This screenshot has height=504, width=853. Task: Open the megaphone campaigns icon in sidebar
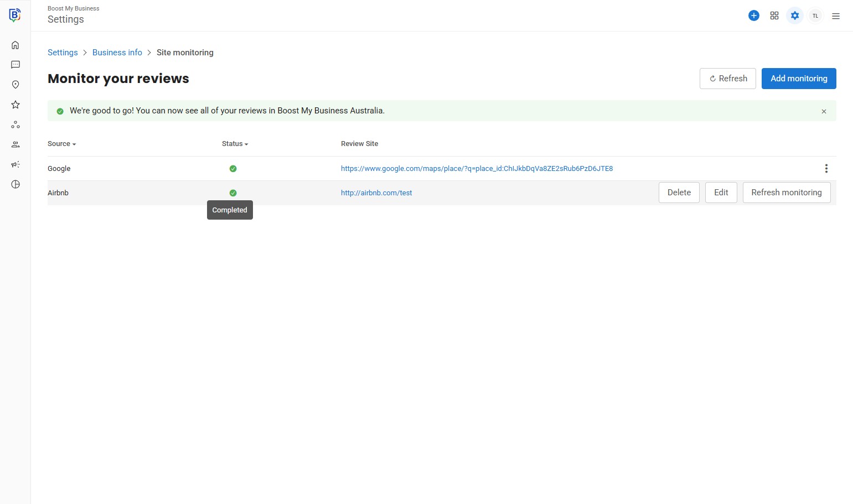pyautogui.click(x=15, y=164)
